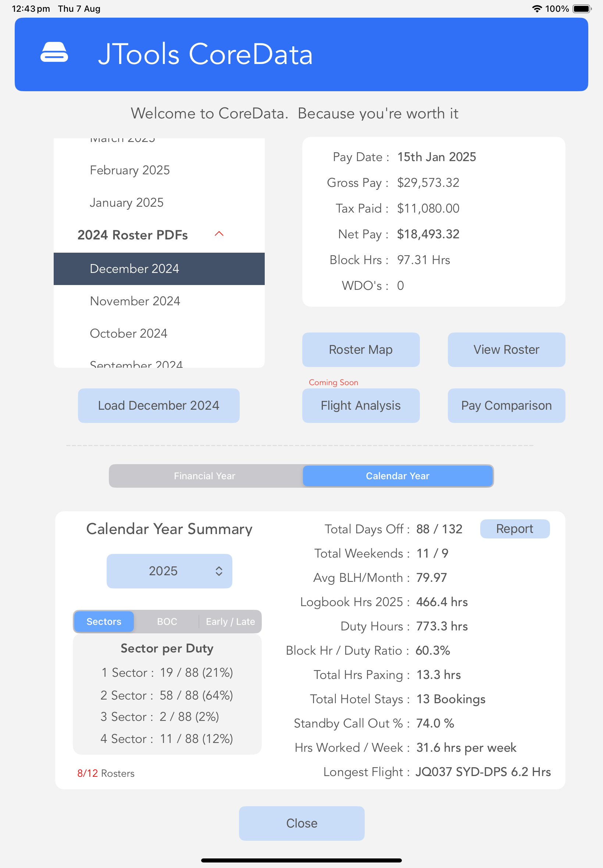
Task: Click the battery indicator icon
Action: click(581, 8)
